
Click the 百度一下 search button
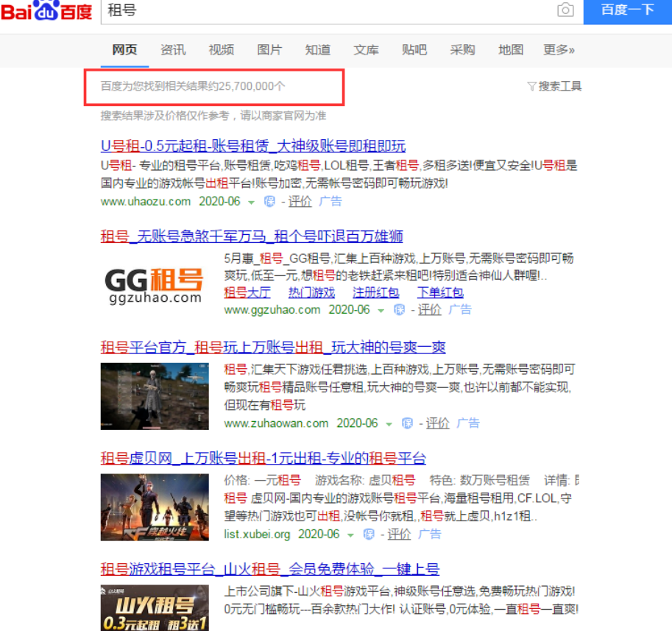pos(627,10)
